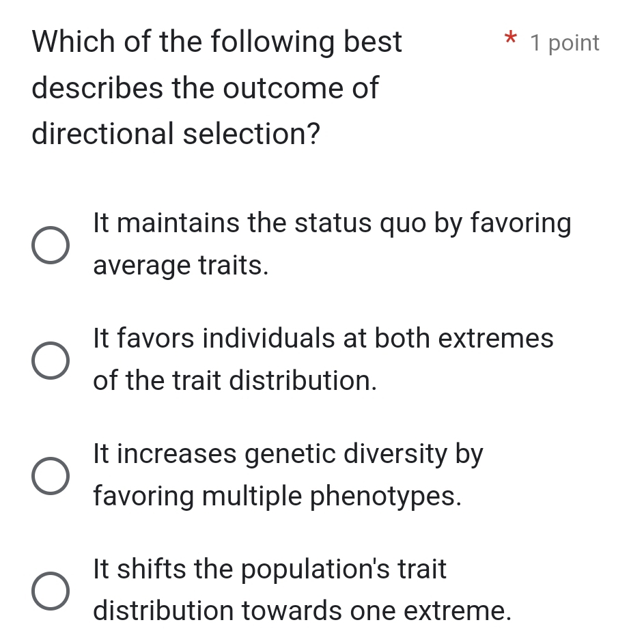Select 'It favors individuals at both extremes'
The image size is (644, 644).
coord(50,360)
